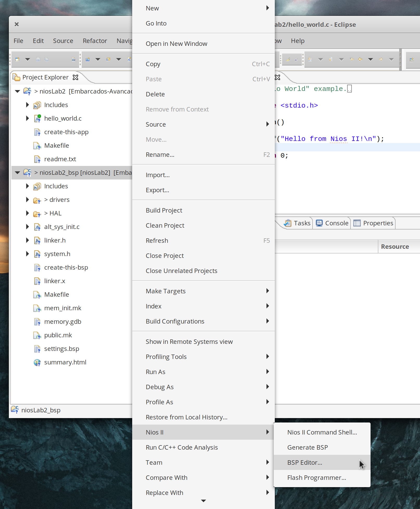Click the Project Explorer folder icon
Image resolution: width=420 pixels, height=509 pixels.
point(16,77)
